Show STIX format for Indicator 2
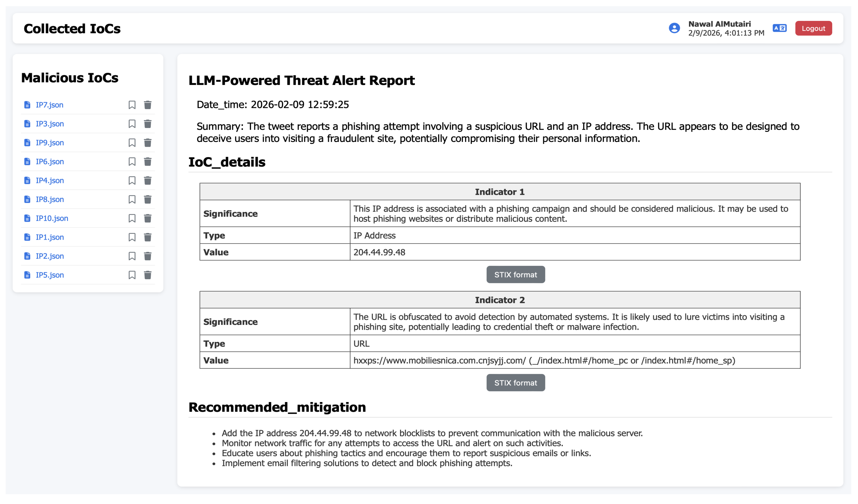The height and width of the screenshot is (504, 858). tap(515, 383)
